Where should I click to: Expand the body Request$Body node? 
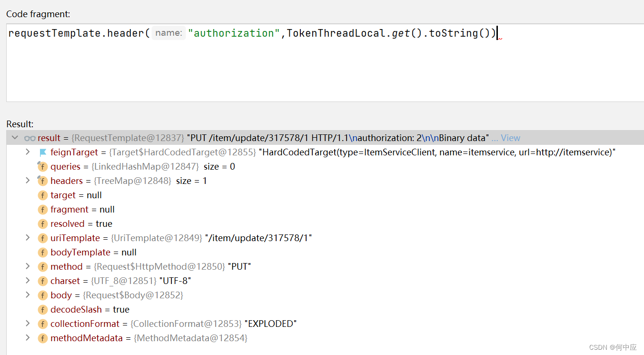point(28,295)
